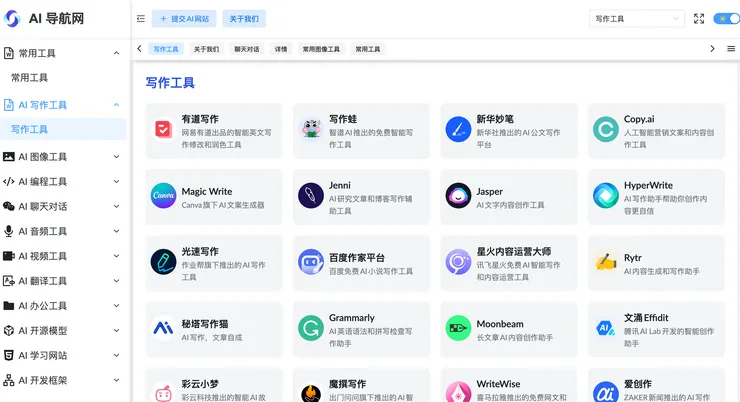Screen dimensions: 740x402
Task: Open the 秘塔写作猫 icon
Action: [x=163, y=328]
